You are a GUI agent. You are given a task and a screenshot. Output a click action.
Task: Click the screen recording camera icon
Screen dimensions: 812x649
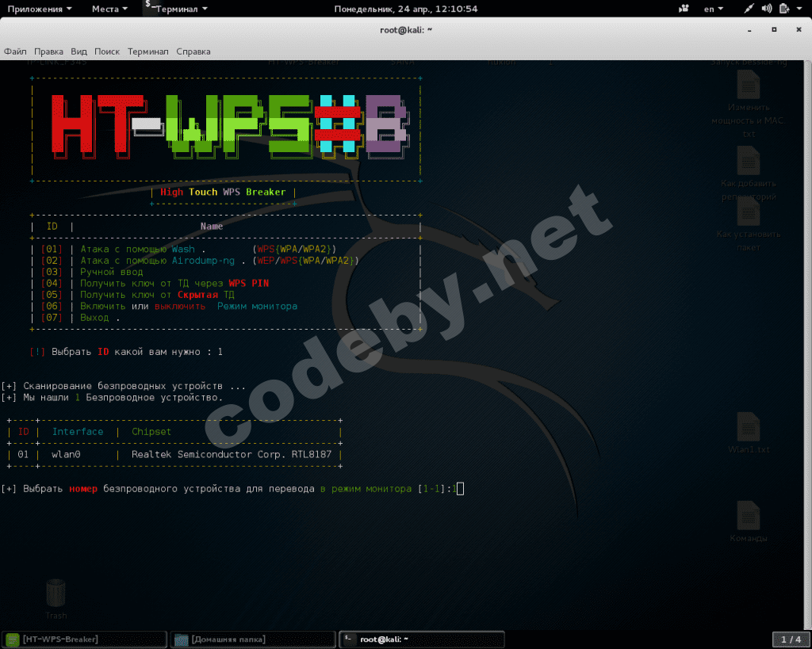(684, 9)
